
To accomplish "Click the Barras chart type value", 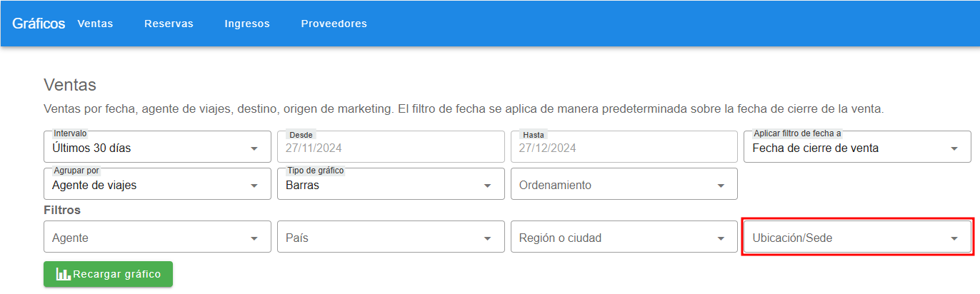I will coord(302,185).
